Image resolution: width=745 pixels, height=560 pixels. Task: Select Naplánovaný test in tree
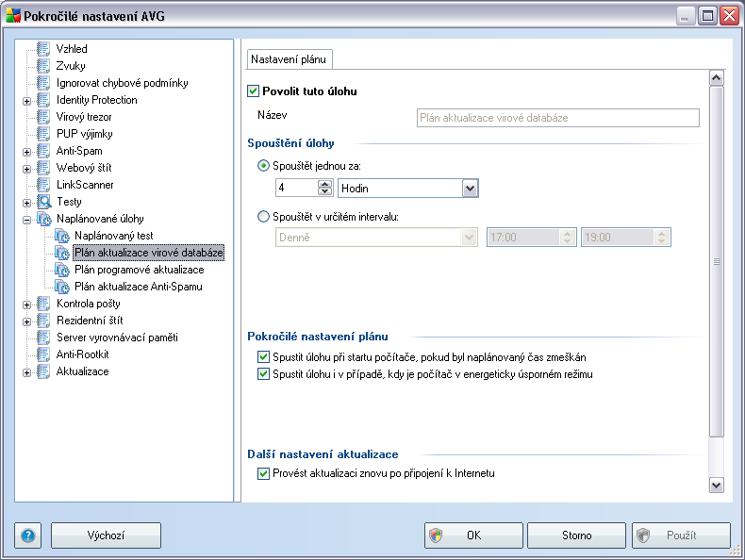[113, 236]
